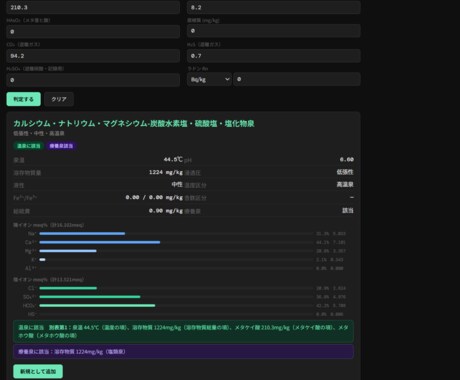This screenshot has width=460, height=380.
Task: Click the Cl⁻ anion bar
Action: tap(68, 288)
